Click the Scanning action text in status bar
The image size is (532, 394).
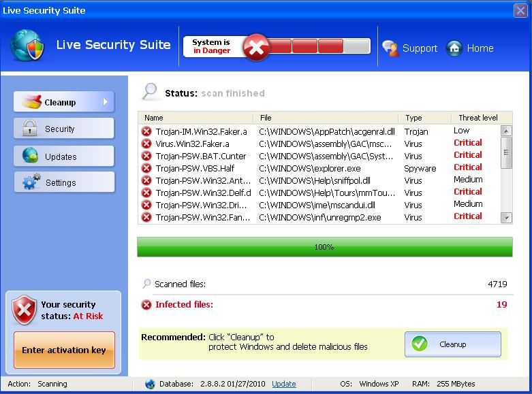(x=52, y=384)
